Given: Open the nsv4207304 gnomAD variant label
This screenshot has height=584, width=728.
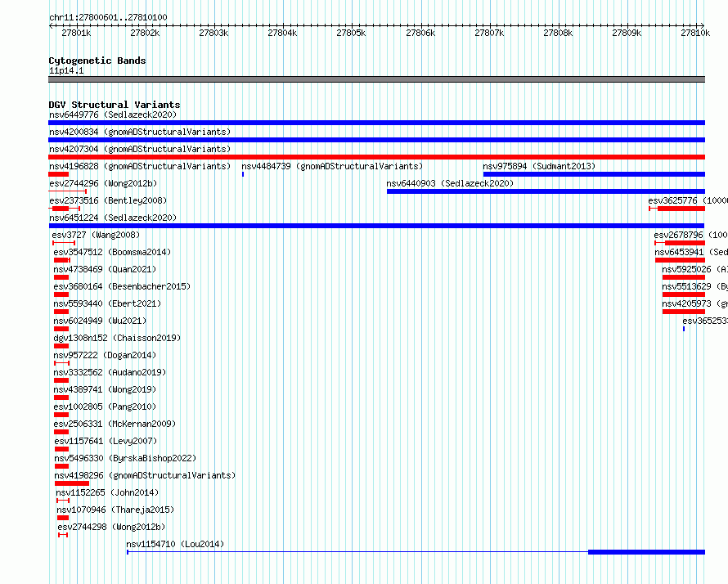Looking at the screenshot, I should 140,149.
